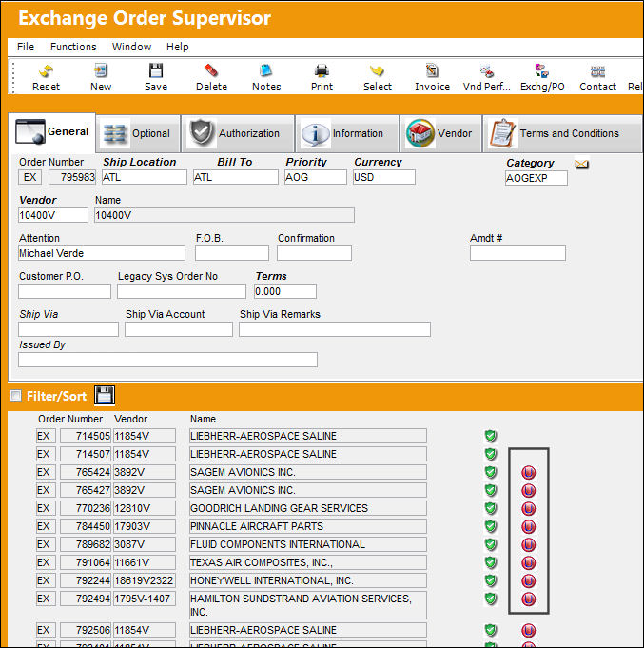Click red U icon for order 792494
Image resolution: width=644 pixels, height=648 pixels.
pyautogui.click(x=528, y=599)
